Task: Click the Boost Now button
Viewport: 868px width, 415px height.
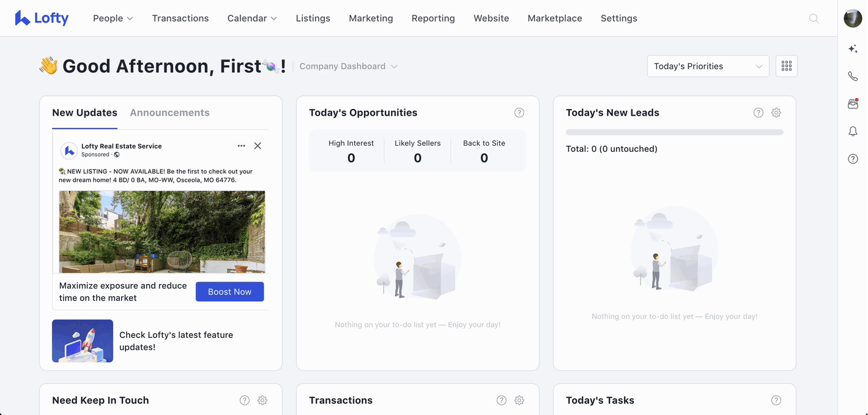Action: pos(229,292)
